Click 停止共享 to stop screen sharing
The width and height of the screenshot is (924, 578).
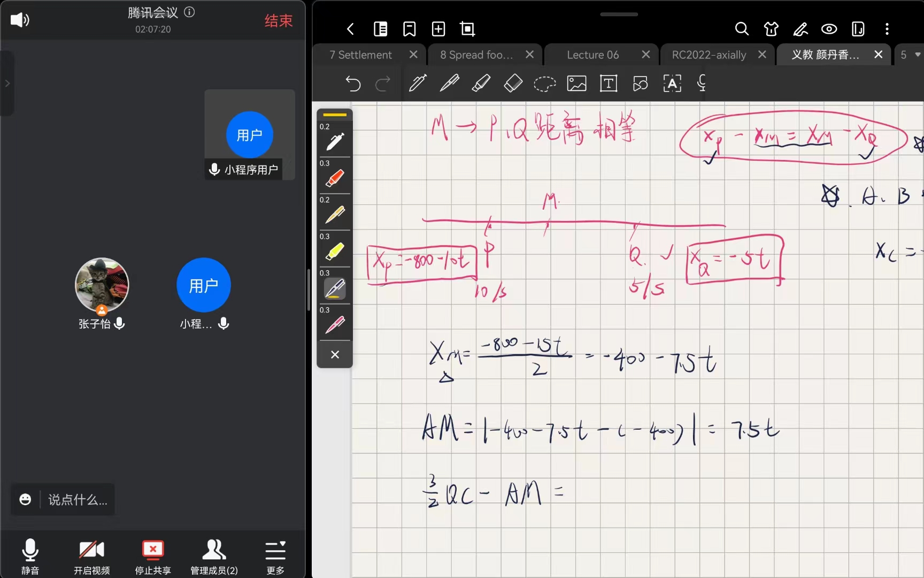coord(153,557)
